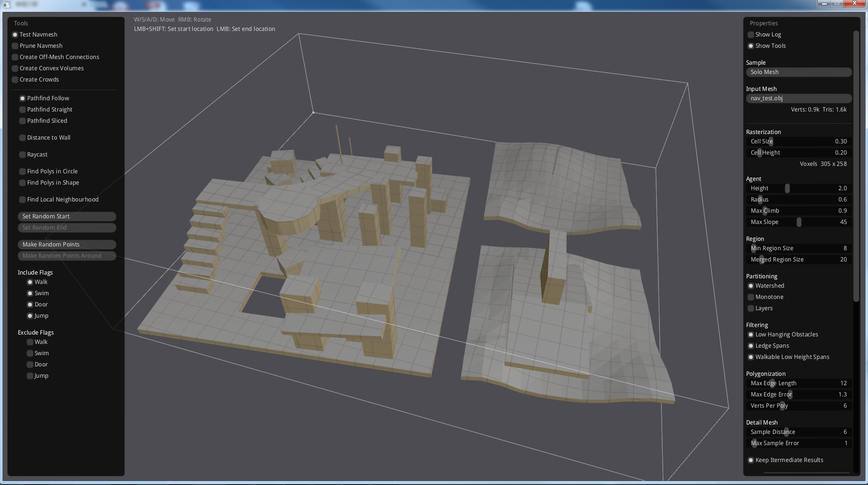Click the Max Slope slider
The height and width of the screenshot is (485, 868).
(x=798, y=222)
